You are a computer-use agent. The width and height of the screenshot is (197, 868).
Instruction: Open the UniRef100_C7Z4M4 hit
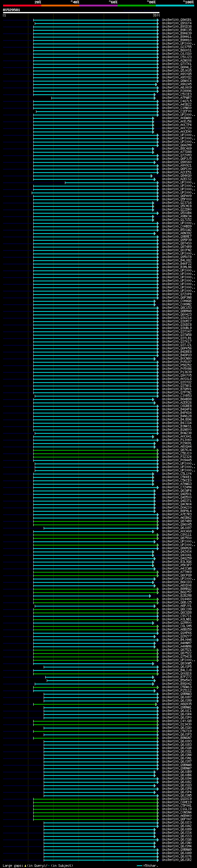(x=176, y=487)
